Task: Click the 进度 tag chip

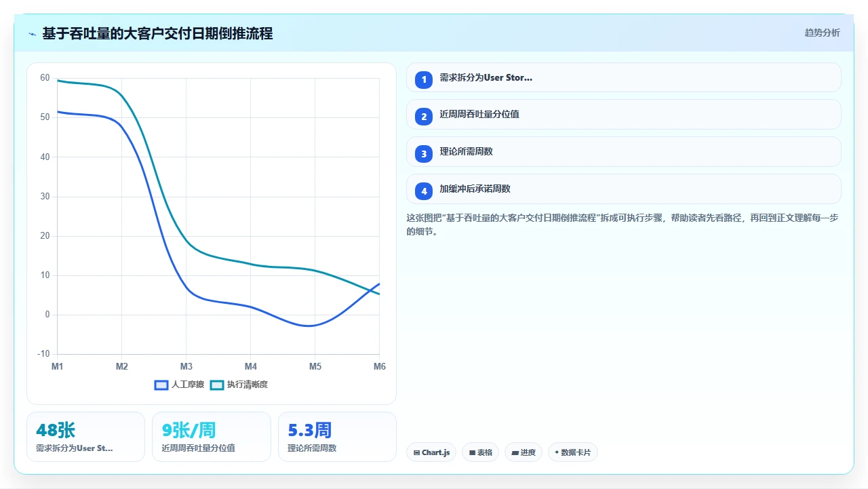Action: pos(524,452)
